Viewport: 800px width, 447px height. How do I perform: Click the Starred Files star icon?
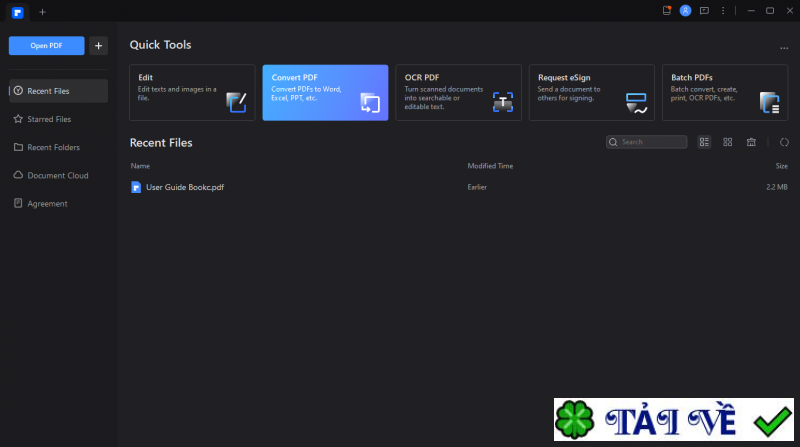pos(18,119)
